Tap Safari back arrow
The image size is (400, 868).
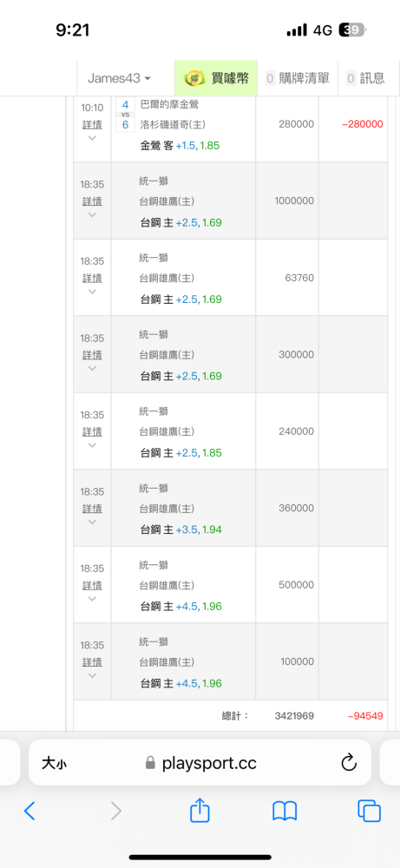coord(30,811)
